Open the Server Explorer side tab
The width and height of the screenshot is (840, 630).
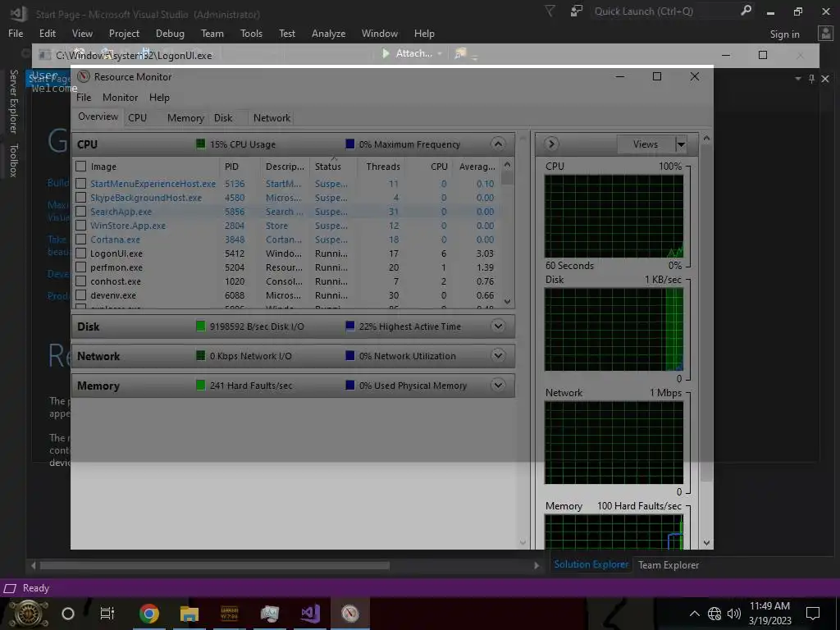13,101
